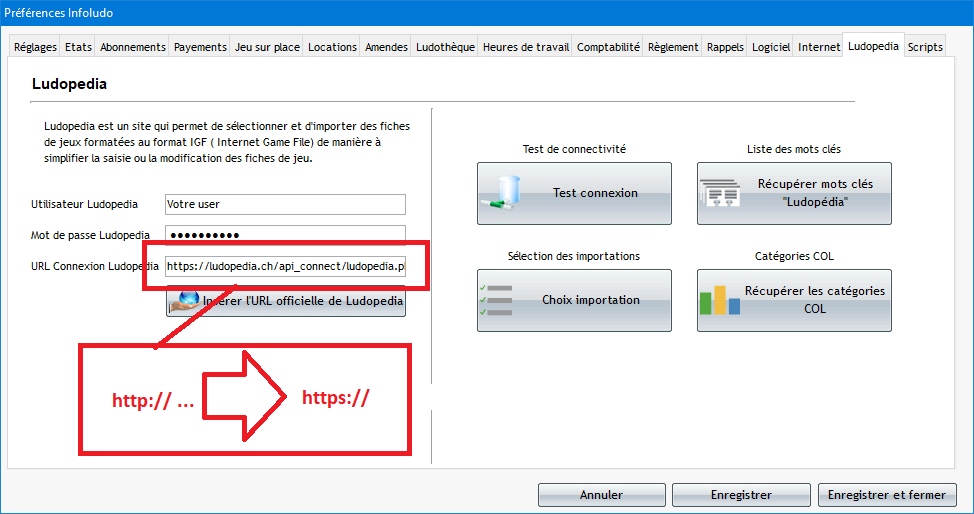974x514 pixels.
Task: Open the Réglages tab
Action: pos(35,47)
